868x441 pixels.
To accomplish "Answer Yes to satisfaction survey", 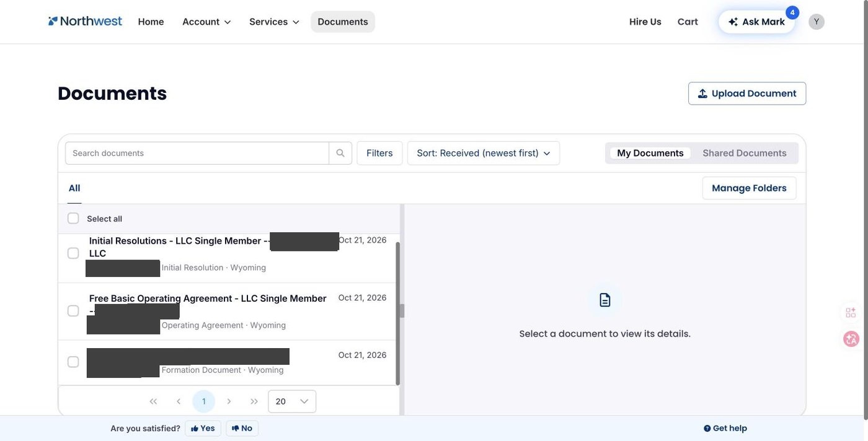I will [203, 428].
